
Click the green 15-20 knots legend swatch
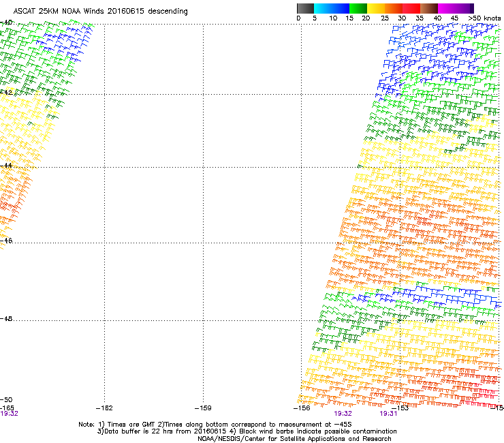coord(358,8)
